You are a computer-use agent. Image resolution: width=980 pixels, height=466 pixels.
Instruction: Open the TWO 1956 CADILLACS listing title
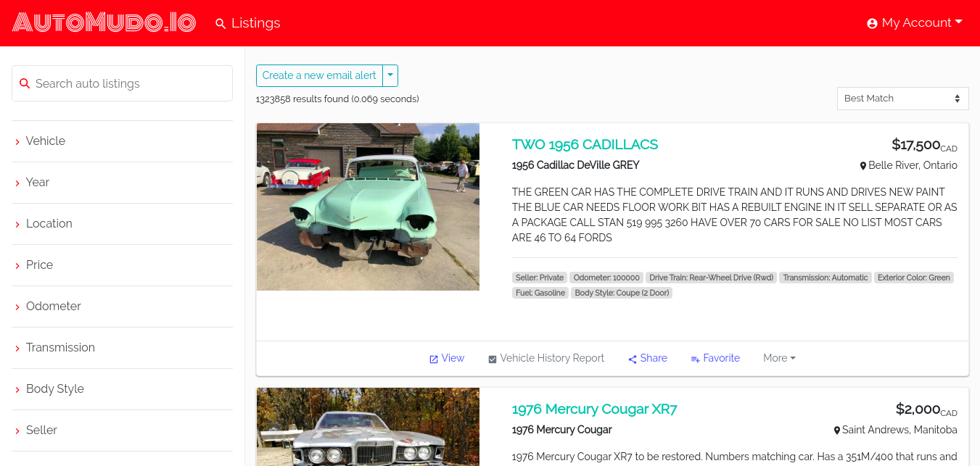585,144
